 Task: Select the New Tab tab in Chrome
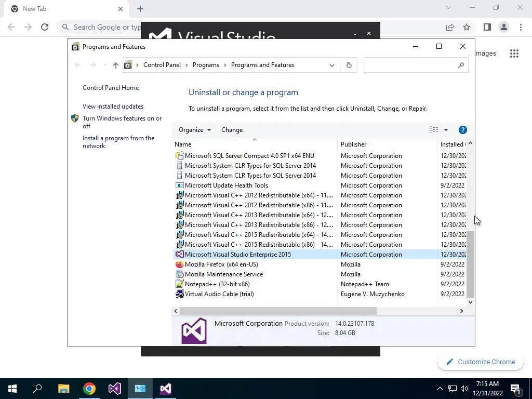[66, 9]
